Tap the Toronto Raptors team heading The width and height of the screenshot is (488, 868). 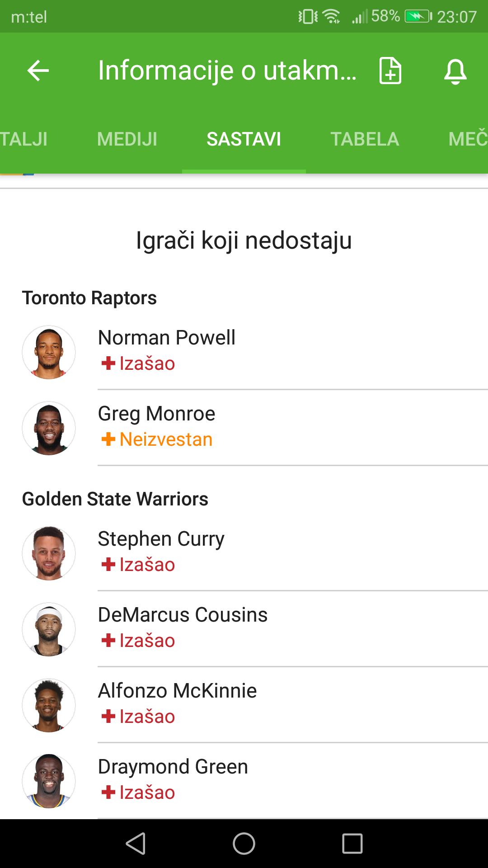pyautogui.click(x=89, y=298)
